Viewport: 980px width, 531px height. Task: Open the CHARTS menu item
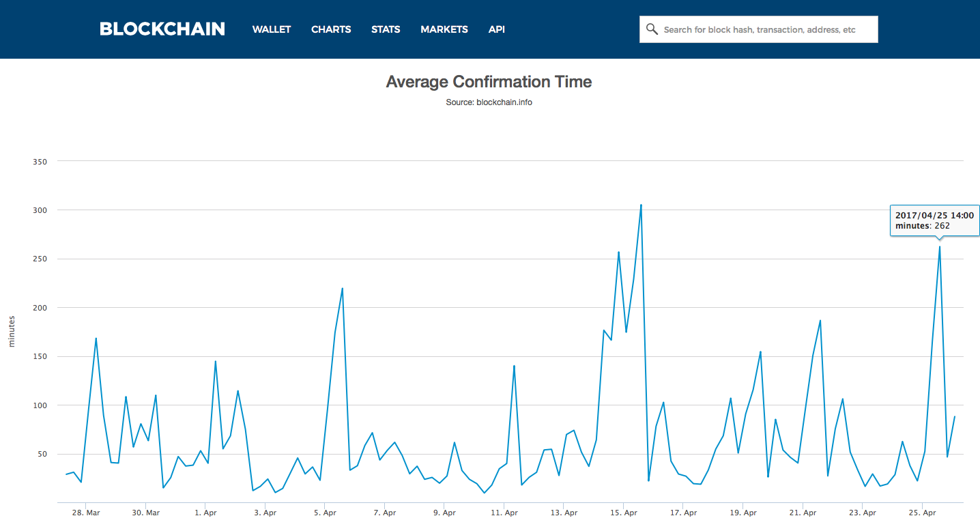click(x=331, y=29)
